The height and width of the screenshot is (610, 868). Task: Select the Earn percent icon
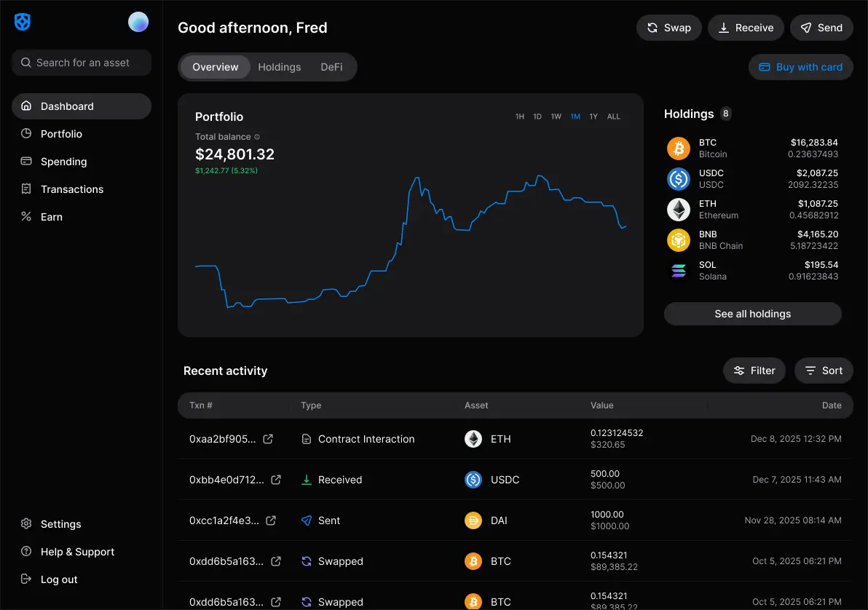pyautogui.click(x=25, y=216)
